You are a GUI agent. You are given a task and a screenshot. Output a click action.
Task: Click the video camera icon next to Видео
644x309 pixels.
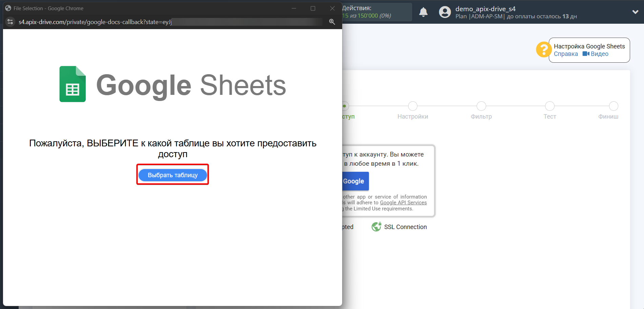click(586, 54)
